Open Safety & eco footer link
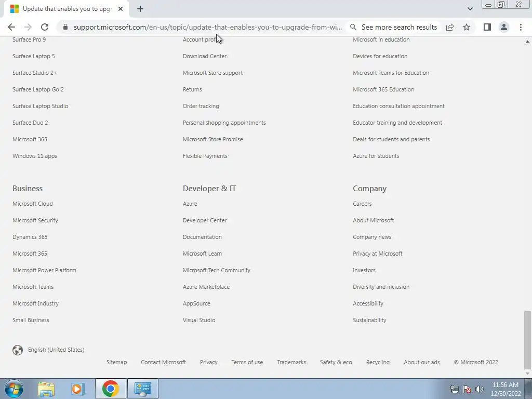The width and height of the screenshot is (532, 399). (x=336, y=362)
